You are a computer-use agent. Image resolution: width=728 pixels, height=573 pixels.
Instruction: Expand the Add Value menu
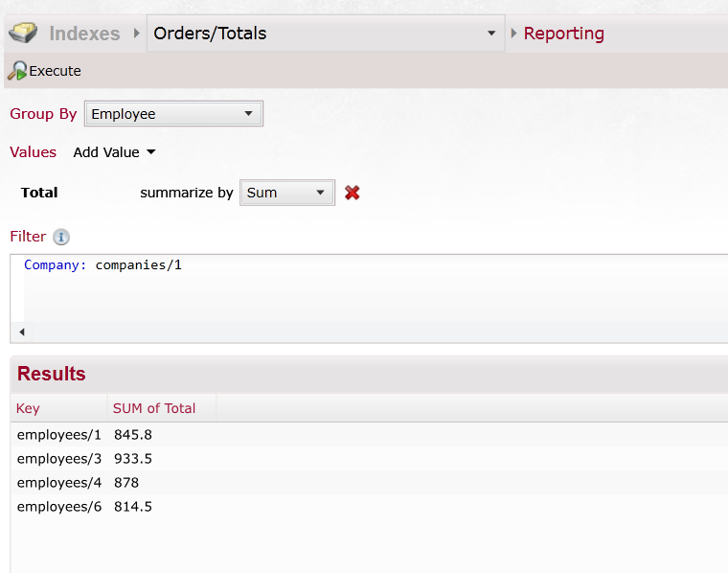point(114,152)
